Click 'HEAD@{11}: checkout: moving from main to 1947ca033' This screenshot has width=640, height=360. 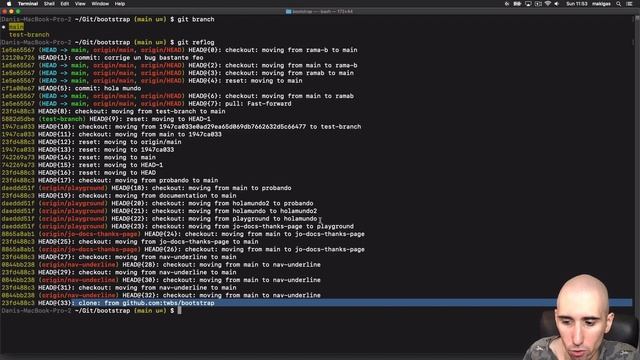(x=130, y=134)
